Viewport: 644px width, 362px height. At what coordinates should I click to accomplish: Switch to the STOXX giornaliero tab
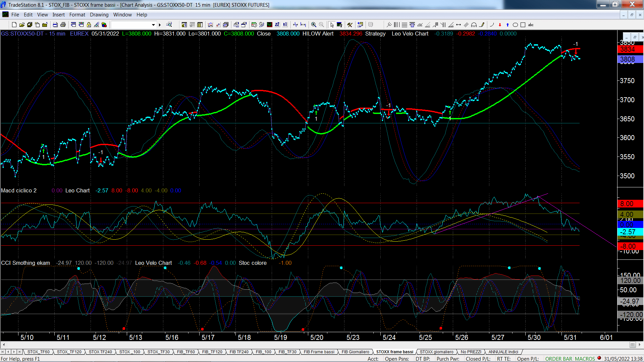[x=436, y=352]
